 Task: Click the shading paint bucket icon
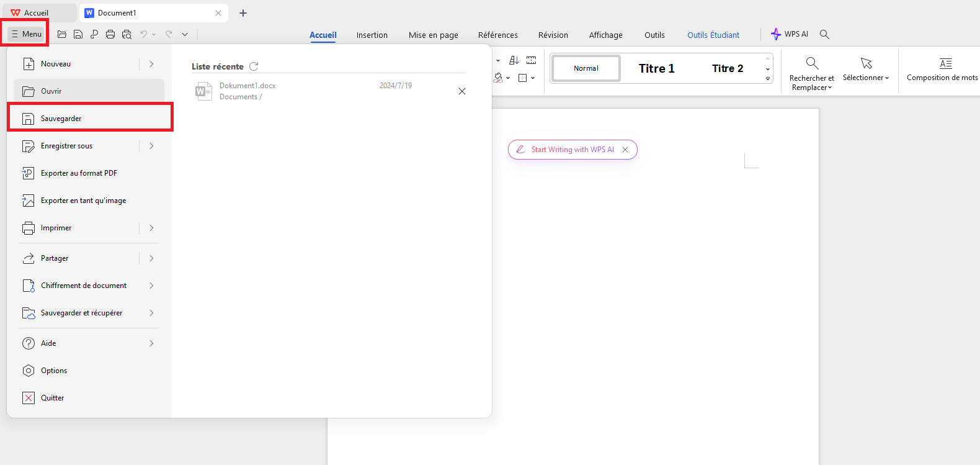coord(498,78)
